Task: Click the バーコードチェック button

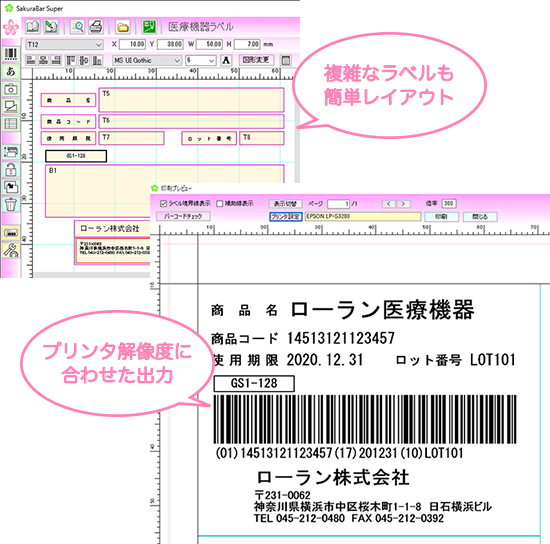Action: coord(183,216)
